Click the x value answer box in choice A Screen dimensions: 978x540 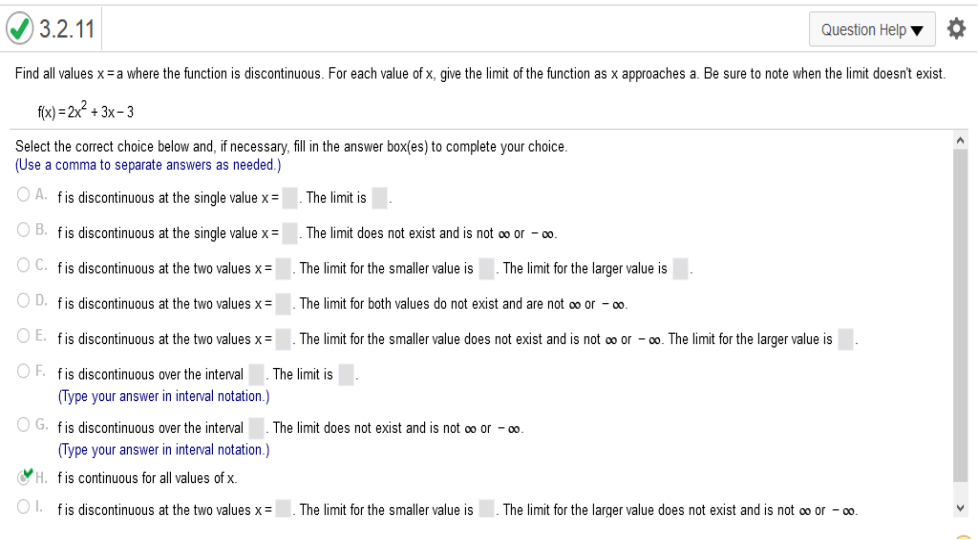(x=289, y=198)
